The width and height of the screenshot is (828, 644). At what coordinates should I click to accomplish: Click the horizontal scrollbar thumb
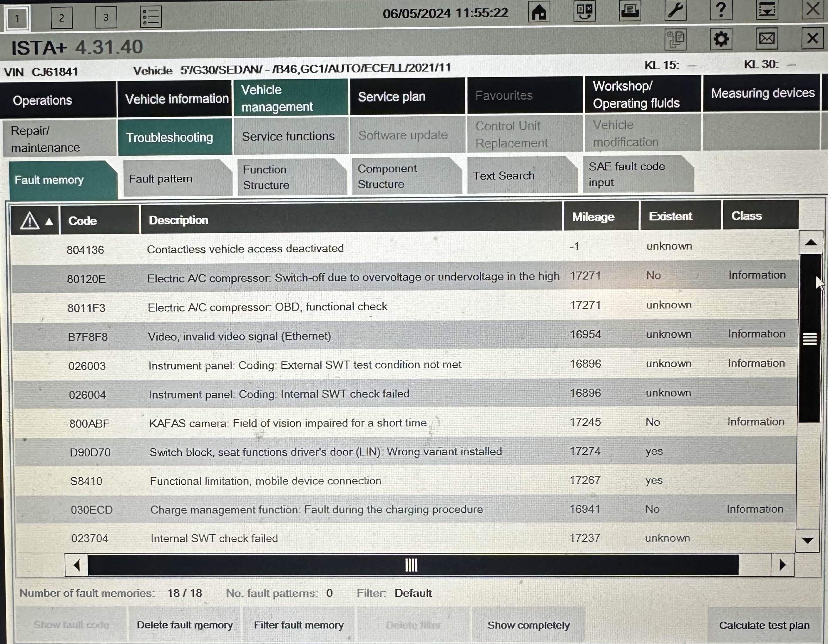pyautogui.click(x=411, y=565)
